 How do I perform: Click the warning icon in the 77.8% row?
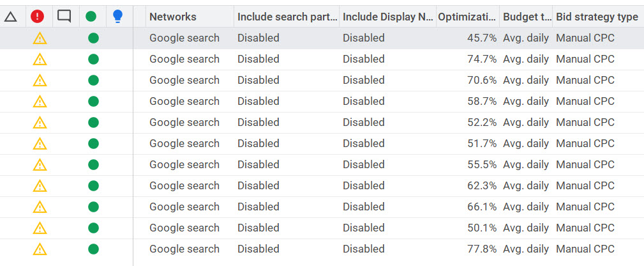click(x=40, y=249)
